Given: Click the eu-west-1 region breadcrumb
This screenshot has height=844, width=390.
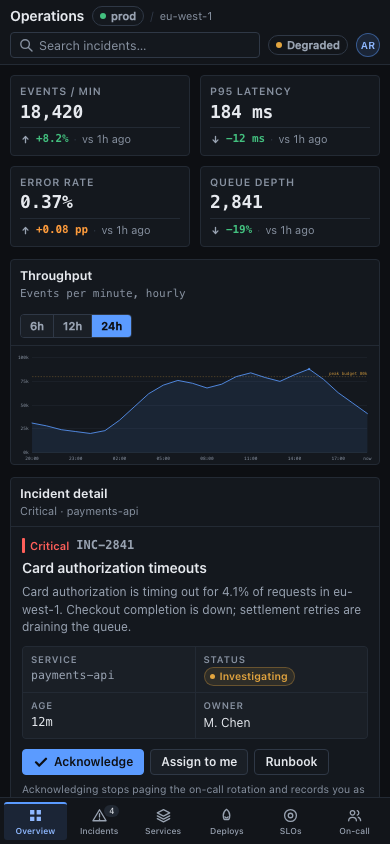Looking at the screenshot, I should [x=186, y=16].
